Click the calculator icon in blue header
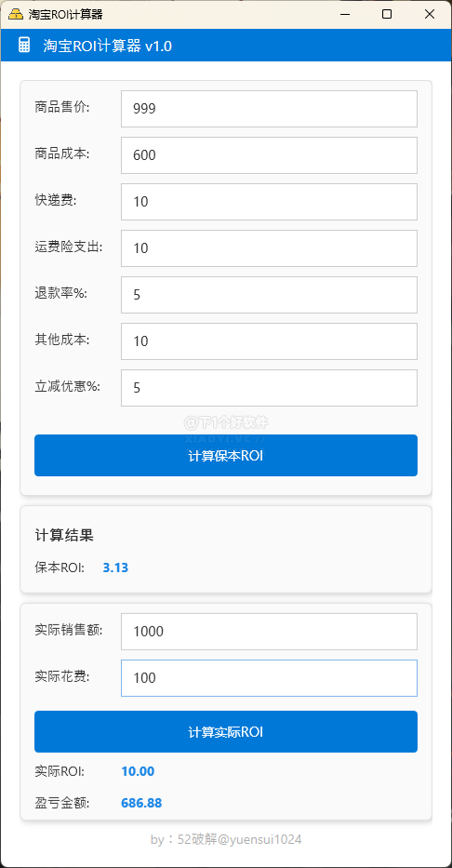Viewport: 452px width, 868px height. 24,46
